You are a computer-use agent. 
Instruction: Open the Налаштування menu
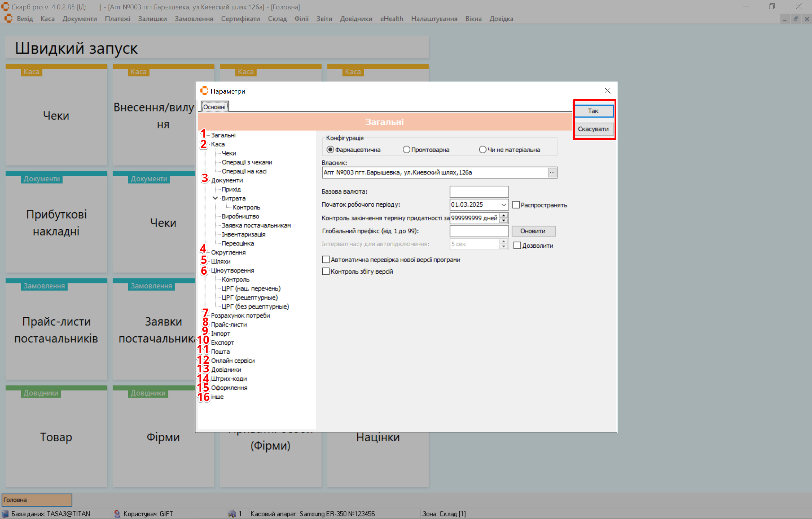coord(434,19)
